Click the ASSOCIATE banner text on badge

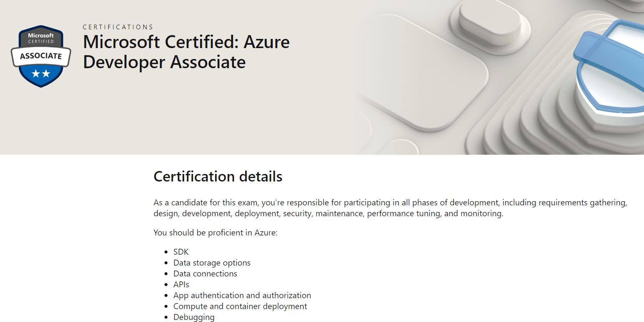41,56
